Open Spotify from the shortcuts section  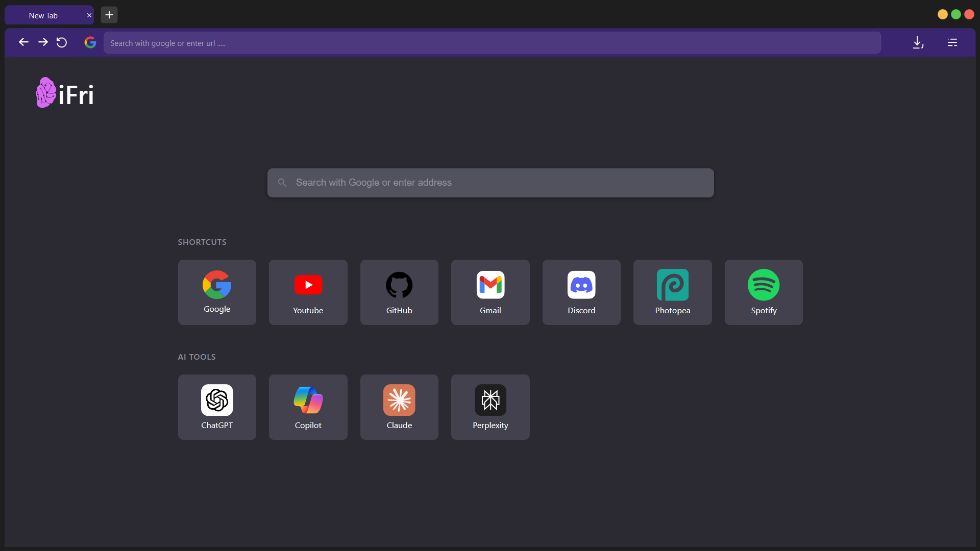[x=763, y=292]
